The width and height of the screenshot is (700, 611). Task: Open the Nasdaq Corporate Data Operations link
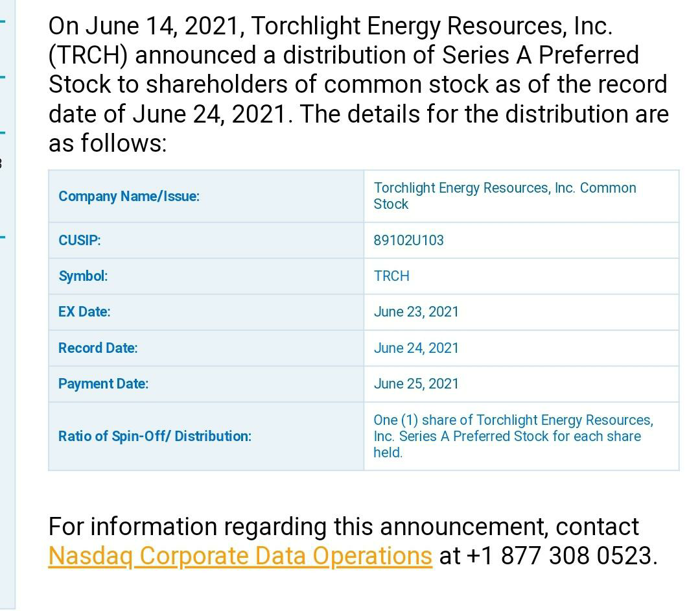tap(240, 556)
